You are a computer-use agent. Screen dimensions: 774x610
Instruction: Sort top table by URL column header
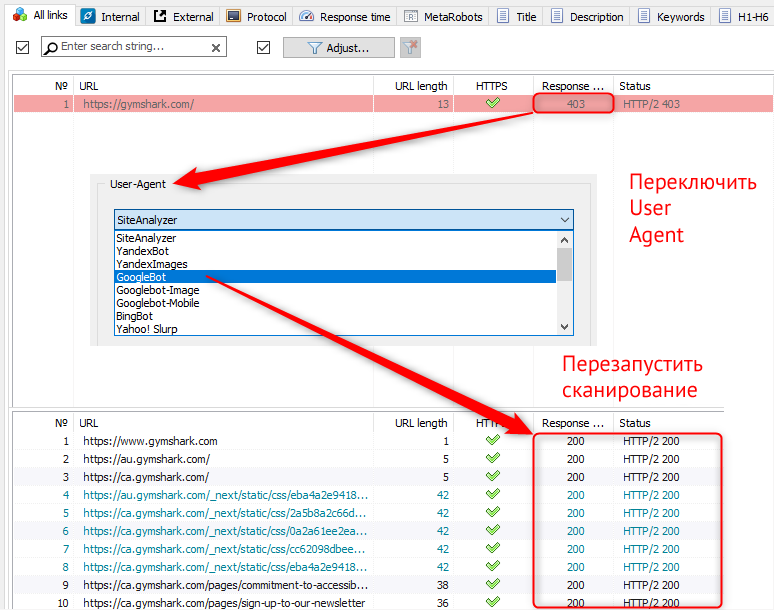point(223,86)
